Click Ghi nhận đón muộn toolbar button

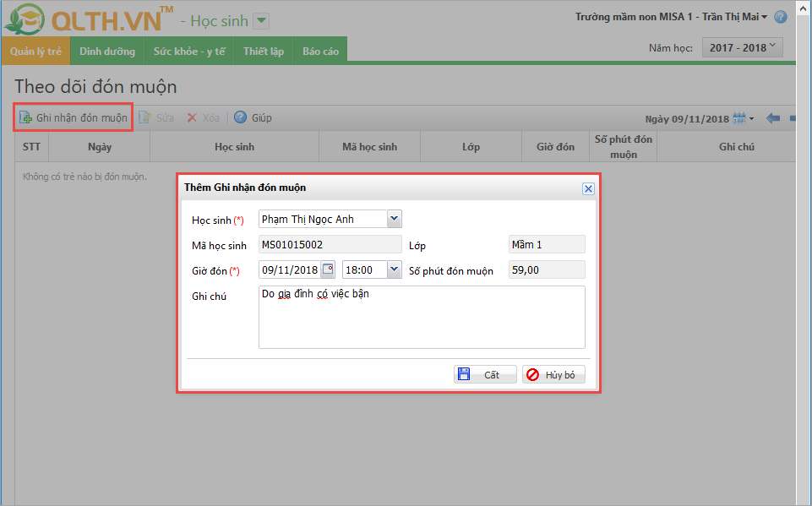74,117
